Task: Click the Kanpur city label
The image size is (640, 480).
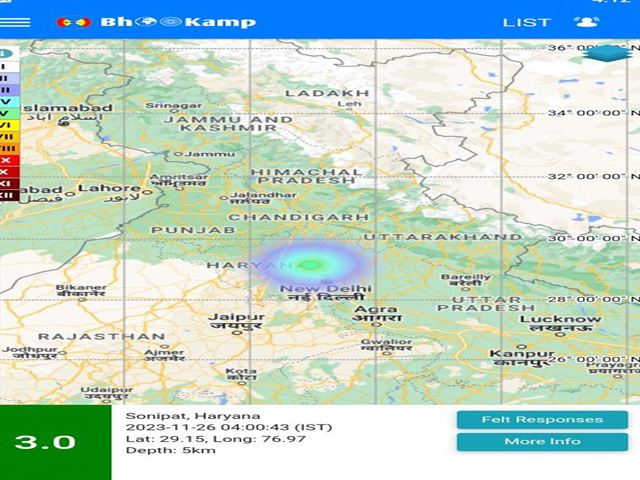Action: point(522,358)
